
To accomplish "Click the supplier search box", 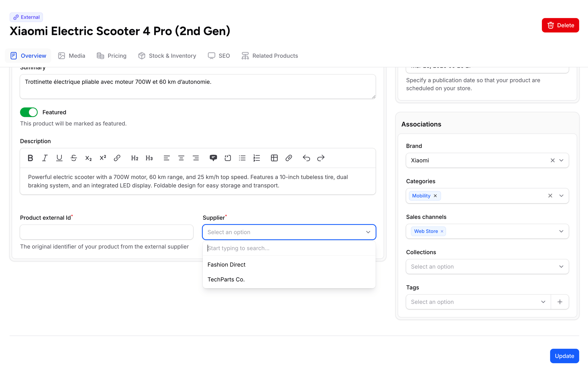I will point(289,248).
